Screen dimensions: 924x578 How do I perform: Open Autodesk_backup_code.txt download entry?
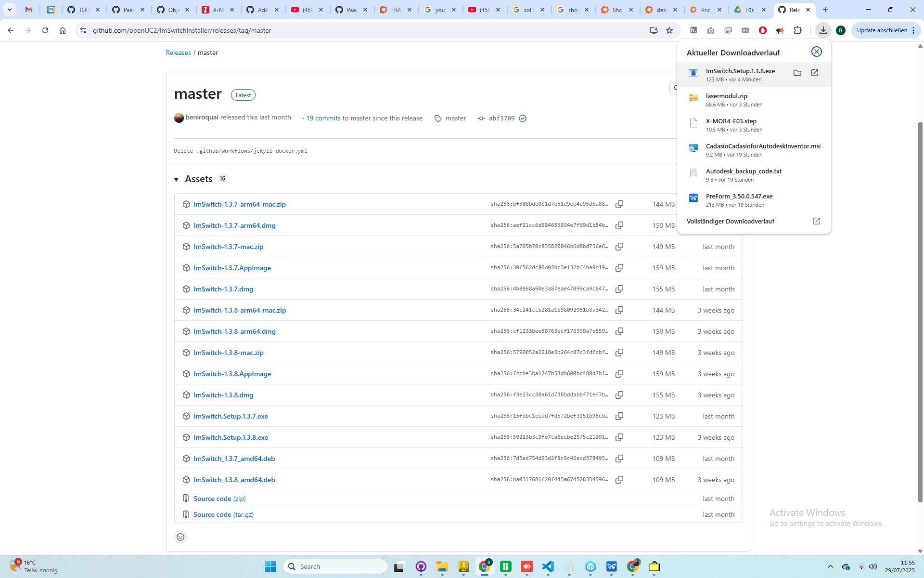pos(754,175)
